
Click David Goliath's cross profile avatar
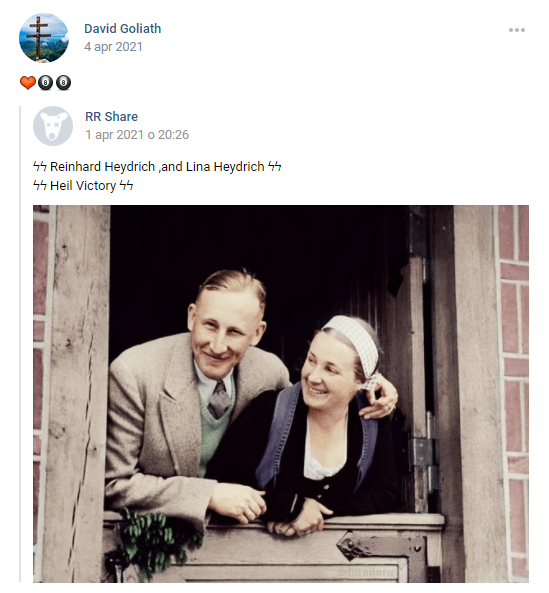(x=44, y=38)
